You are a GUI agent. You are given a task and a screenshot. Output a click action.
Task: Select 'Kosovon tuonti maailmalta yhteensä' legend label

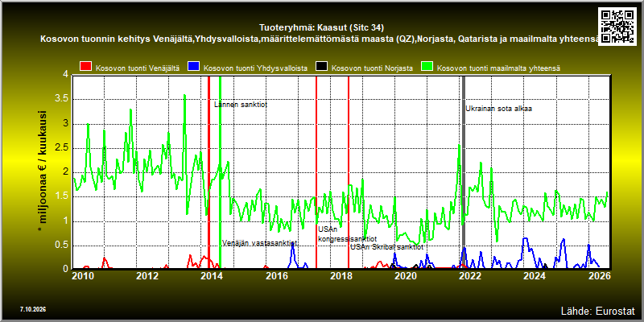click(x=498, y=68)
